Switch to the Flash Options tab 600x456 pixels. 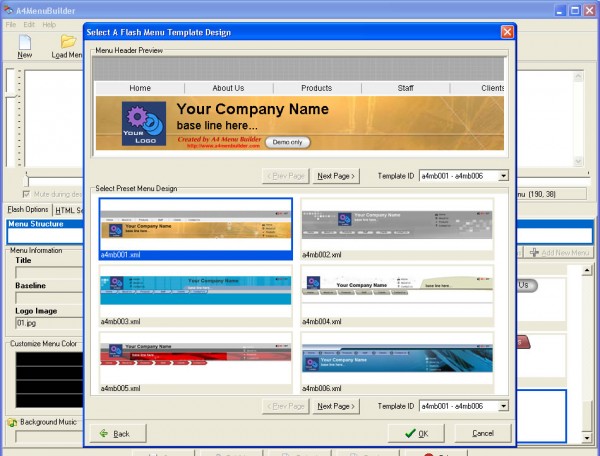[x=28, y=210]
